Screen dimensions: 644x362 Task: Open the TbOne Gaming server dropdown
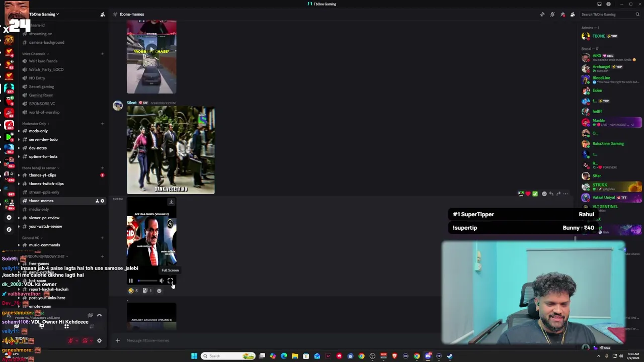point(45,14)
